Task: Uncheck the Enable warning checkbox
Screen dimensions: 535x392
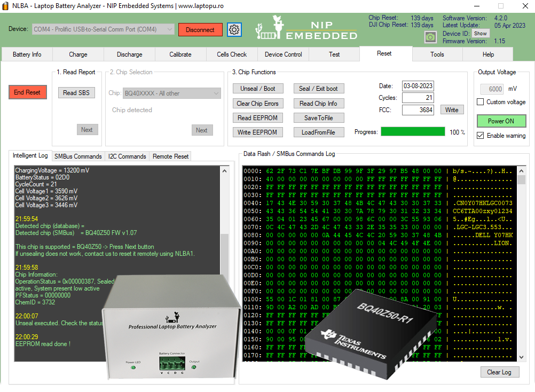Action: 480,136
